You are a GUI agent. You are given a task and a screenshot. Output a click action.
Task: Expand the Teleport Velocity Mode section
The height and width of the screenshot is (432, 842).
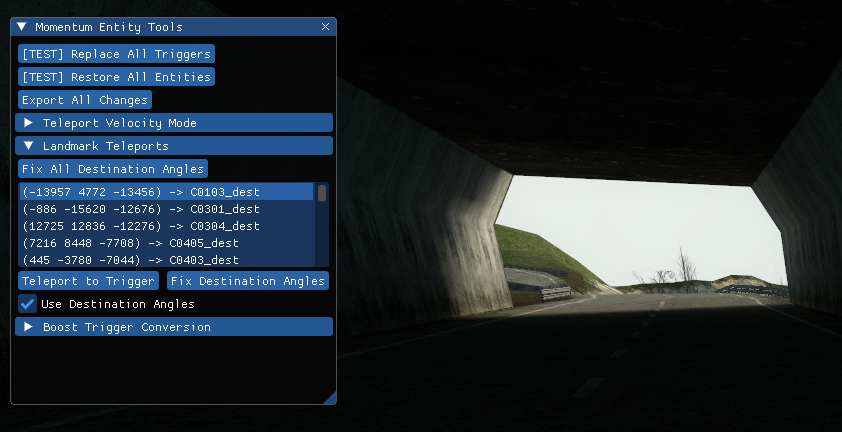click(174, 123)
